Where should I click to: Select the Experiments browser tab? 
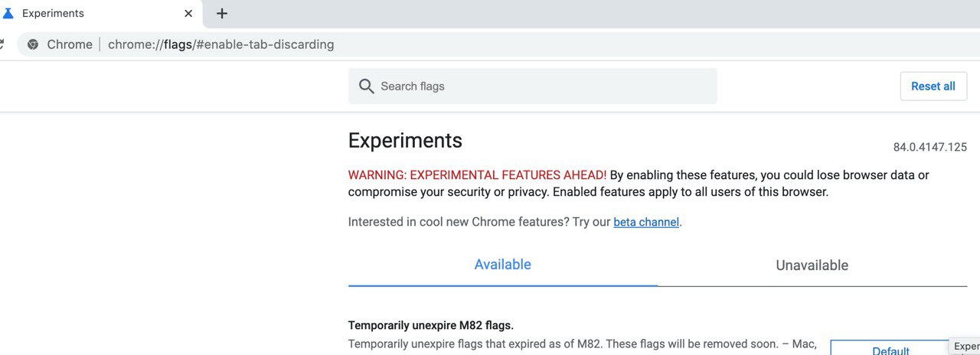100,14
